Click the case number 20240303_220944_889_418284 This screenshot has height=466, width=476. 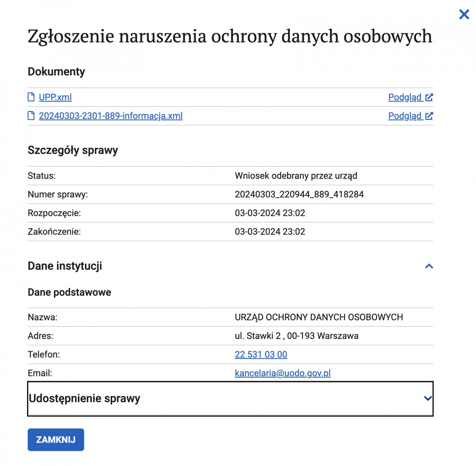point(299,194)
